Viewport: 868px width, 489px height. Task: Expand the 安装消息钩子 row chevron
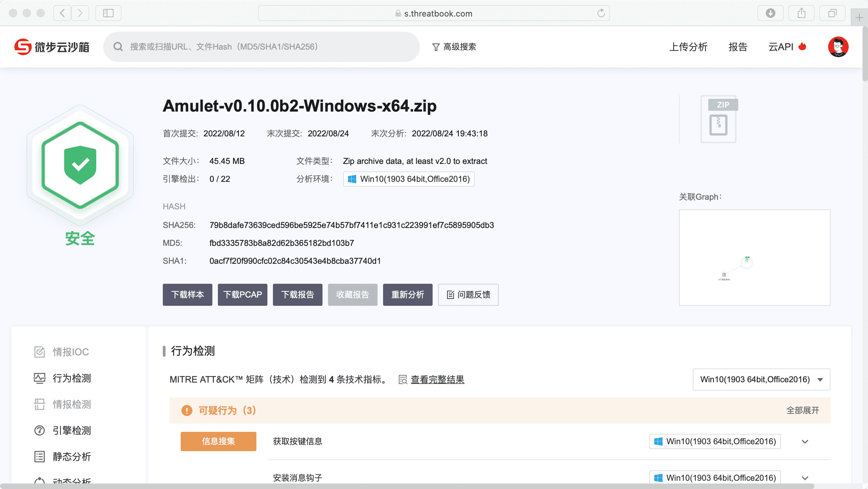(x=805, y=478)
